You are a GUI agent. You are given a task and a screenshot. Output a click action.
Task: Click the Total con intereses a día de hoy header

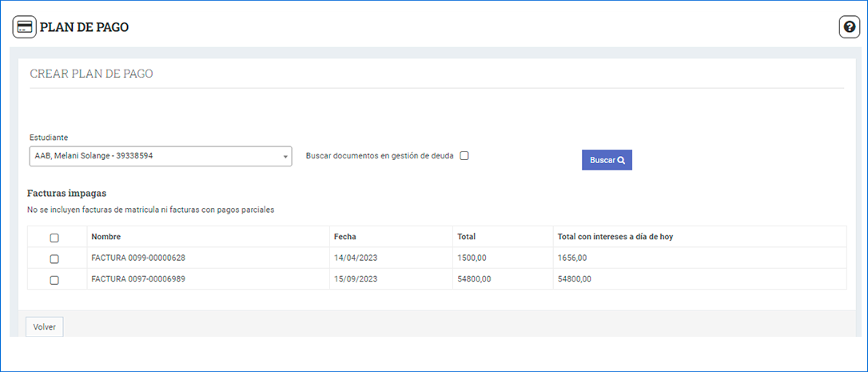click(x=619, y=237)
